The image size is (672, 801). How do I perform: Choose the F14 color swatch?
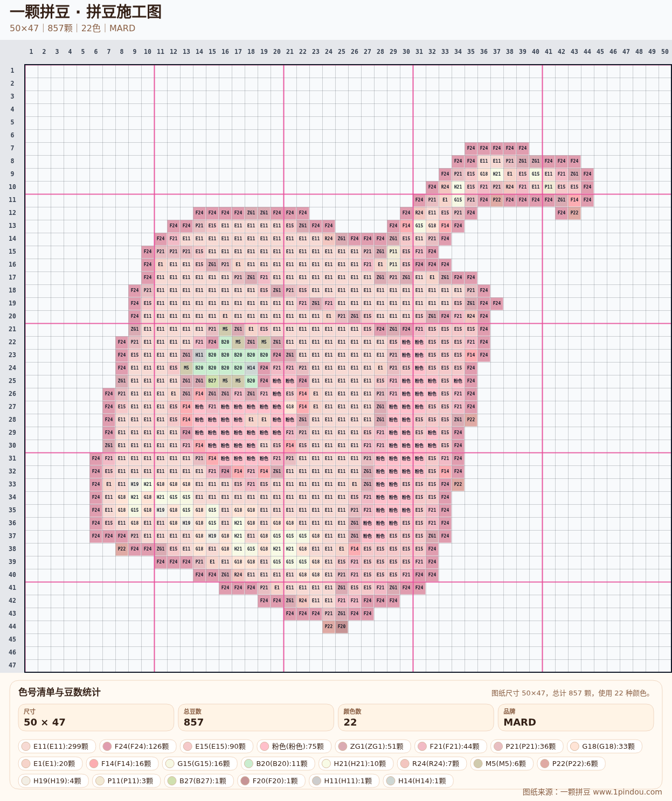[94, 764]
